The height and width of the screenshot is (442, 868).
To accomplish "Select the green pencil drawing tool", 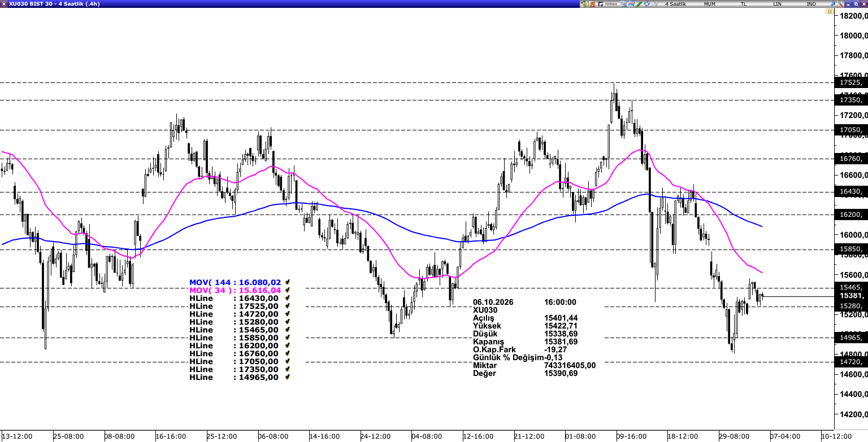I will 639,4.
